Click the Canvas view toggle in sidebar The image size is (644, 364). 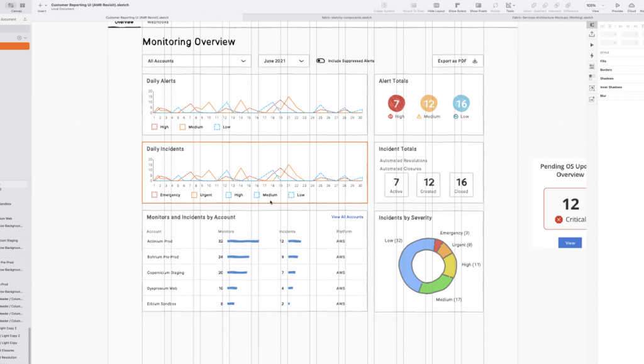pos(10,5)
